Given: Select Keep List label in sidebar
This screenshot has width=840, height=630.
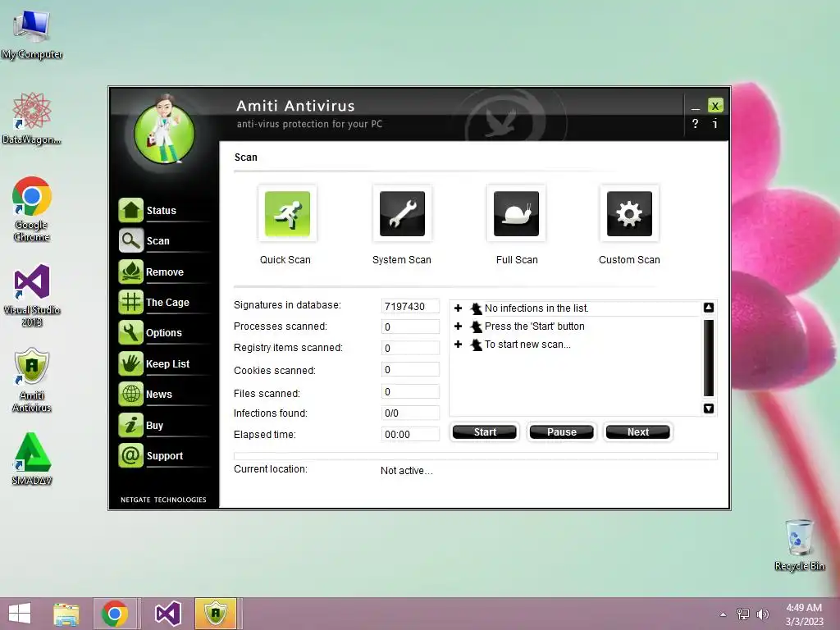Looking at the screenshot, I should pyautogui.click(x=167, y=364).
